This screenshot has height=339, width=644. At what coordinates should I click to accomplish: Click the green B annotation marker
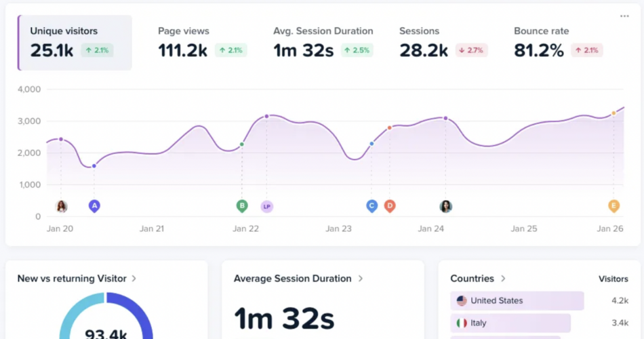click(241, 205)
